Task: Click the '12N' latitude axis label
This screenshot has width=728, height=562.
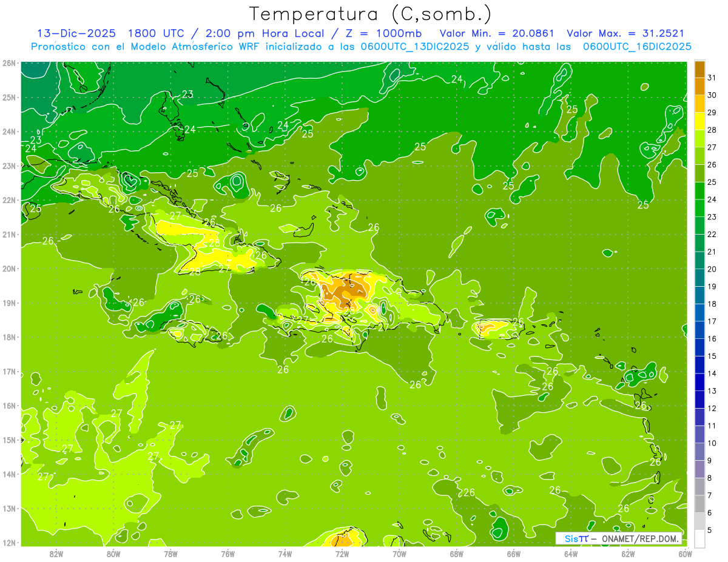Action: [x=8, y=543]
